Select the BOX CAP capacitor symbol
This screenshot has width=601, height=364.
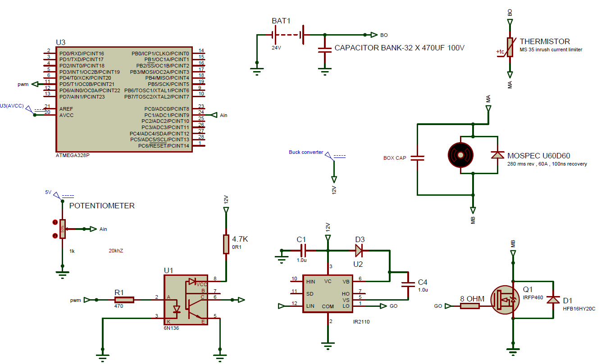click(x=419, y=158)
